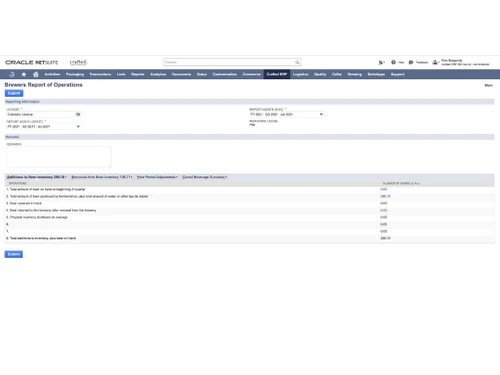
Task: Click the search magnifier icon
Action: coord(297,62)
